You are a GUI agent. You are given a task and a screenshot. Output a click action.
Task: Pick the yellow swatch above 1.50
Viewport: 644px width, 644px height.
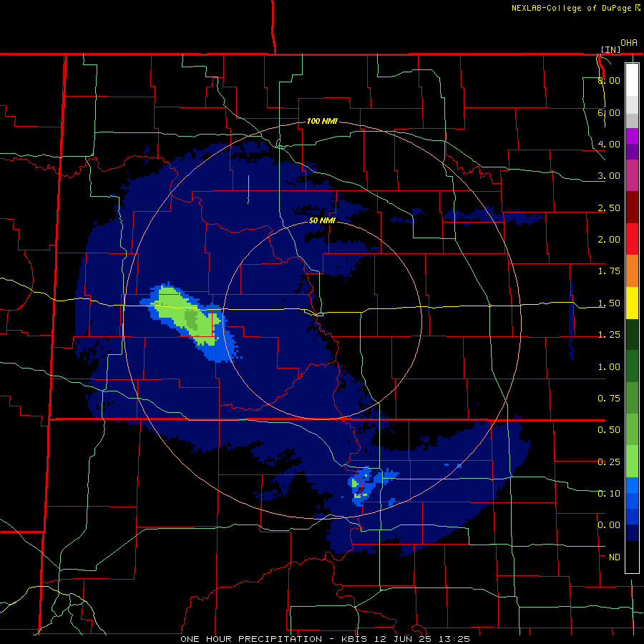pos(632,303)
